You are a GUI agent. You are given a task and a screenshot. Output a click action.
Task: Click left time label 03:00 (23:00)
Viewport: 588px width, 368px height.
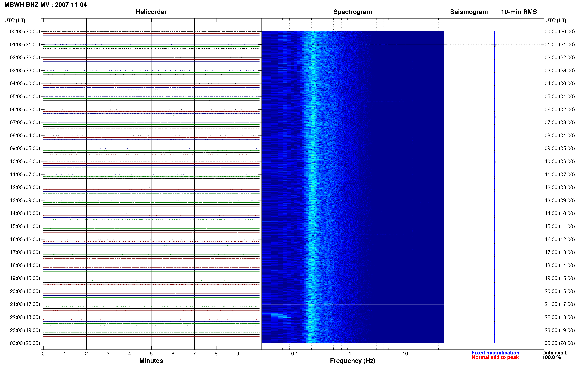25,71
